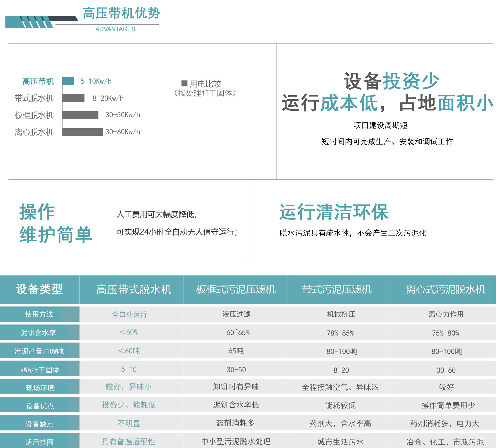
Task: Click the 现场环境 row label
Action: tap(40, 388)
